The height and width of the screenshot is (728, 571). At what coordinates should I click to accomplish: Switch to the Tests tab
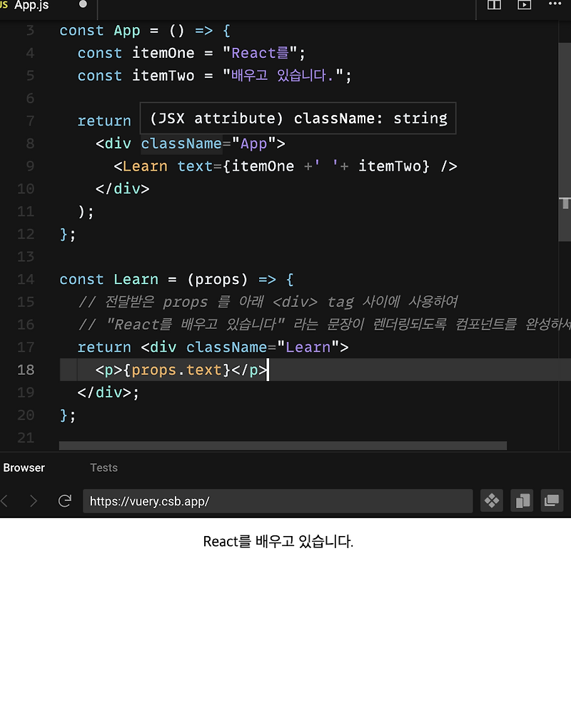coord(103,467)
